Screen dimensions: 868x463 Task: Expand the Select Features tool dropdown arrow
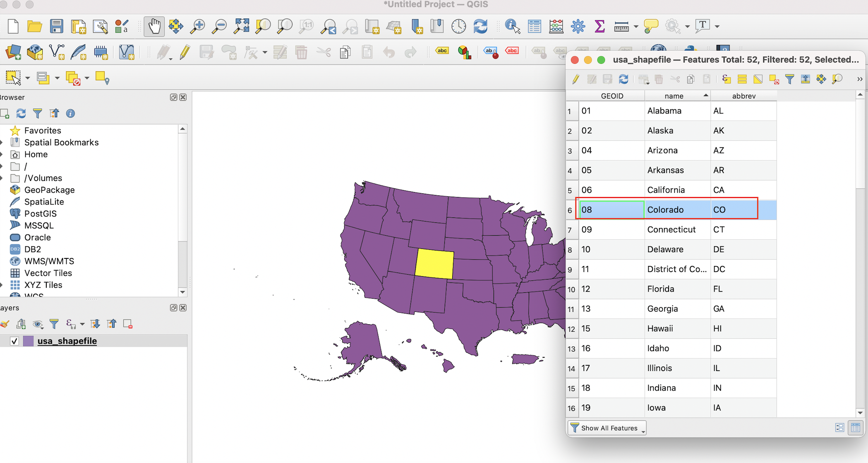coord(28,78)
